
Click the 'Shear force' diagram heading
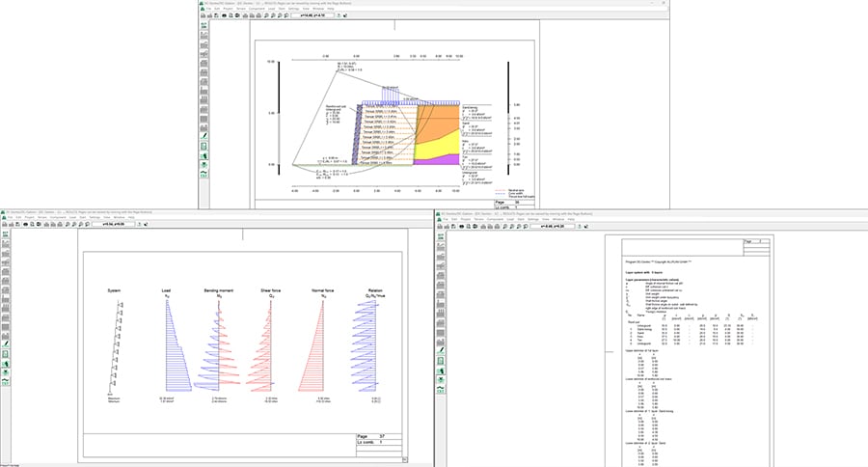(x=271, y=290)
